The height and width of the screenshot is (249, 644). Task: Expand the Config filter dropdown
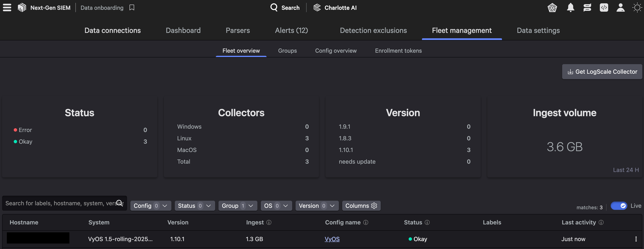[x=151, y=206]
